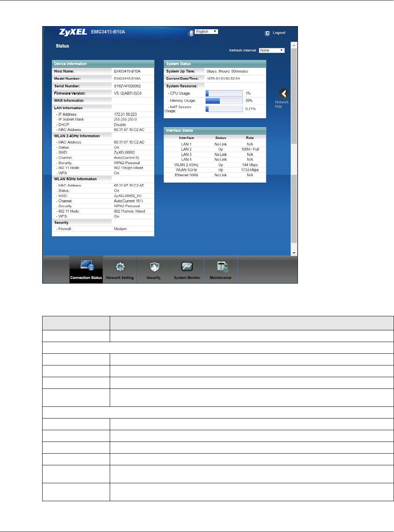Screen dimensions: 394x532
Task: Click the Device Information panel header
Action: coord(103,64)
